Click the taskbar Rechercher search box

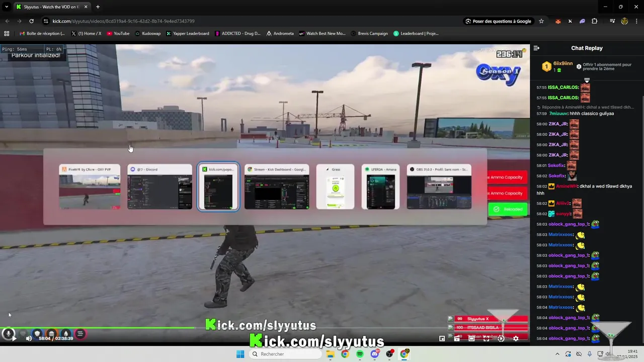click(x=285, y=354)
